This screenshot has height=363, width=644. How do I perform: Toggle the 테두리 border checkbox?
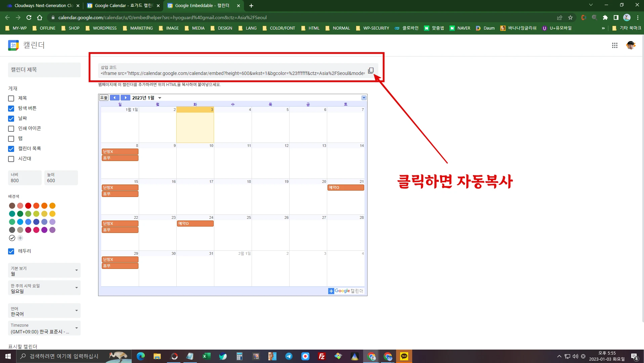click(x=11, y=251)
